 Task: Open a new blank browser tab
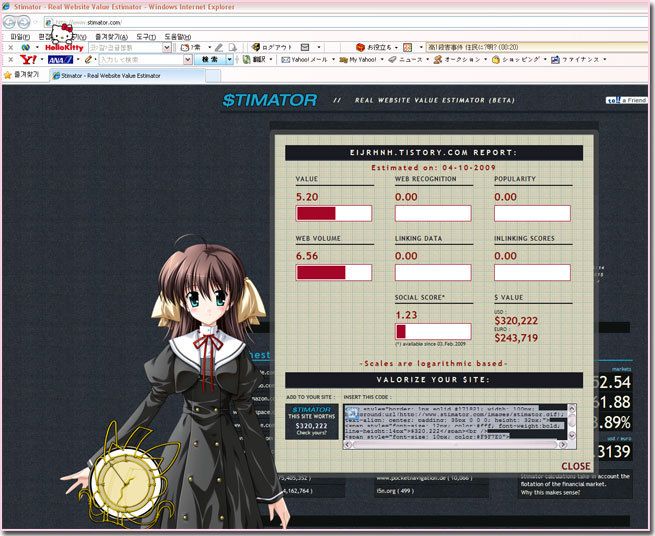213,76
